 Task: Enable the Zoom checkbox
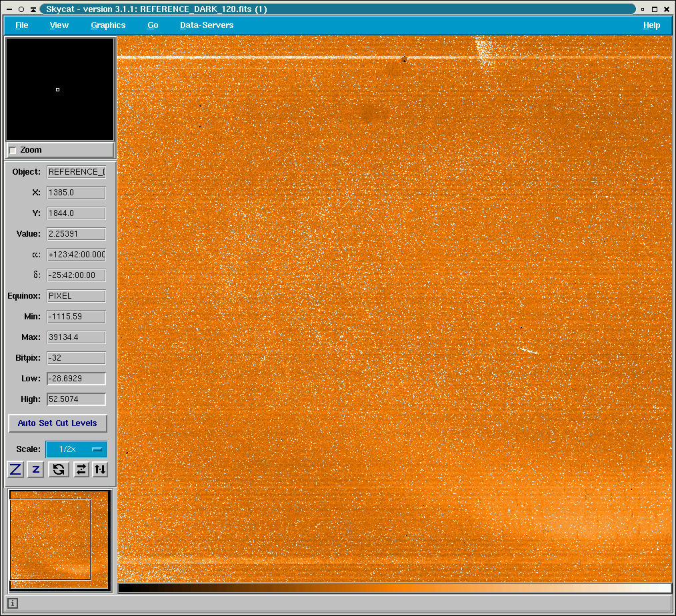click(x=13, y=151)
